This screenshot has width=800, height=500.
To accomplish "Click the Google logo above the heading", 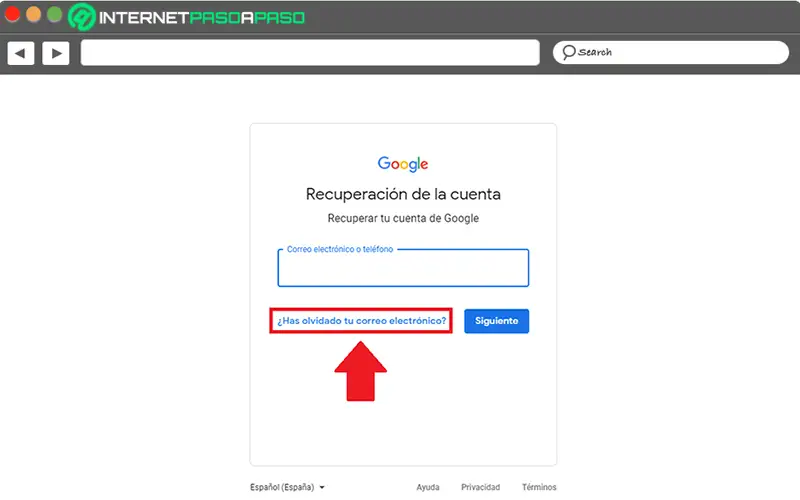I will [x=403, y=164].
